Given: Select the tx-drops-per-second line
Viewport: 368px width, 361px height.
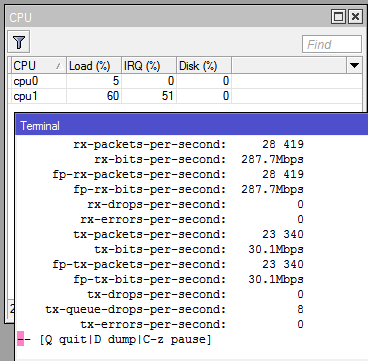Looking at the screenshot, I should click(x=195, y=294).
